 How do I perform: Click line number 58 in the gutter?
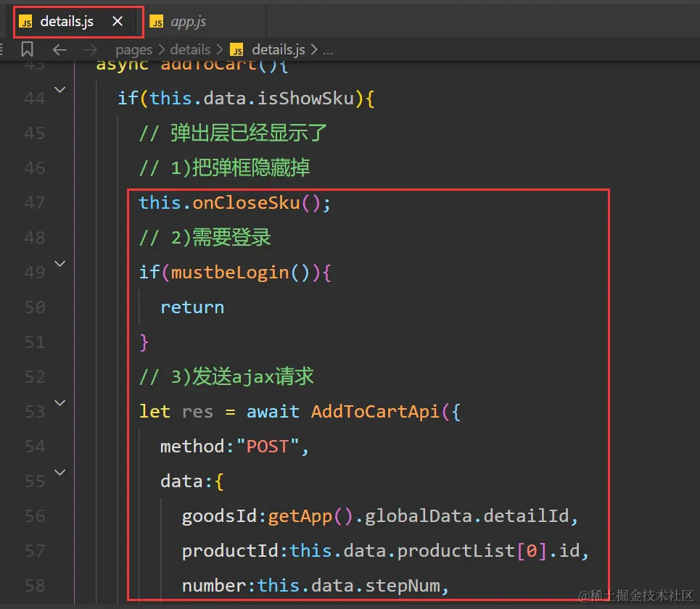(x=35, y=586)
